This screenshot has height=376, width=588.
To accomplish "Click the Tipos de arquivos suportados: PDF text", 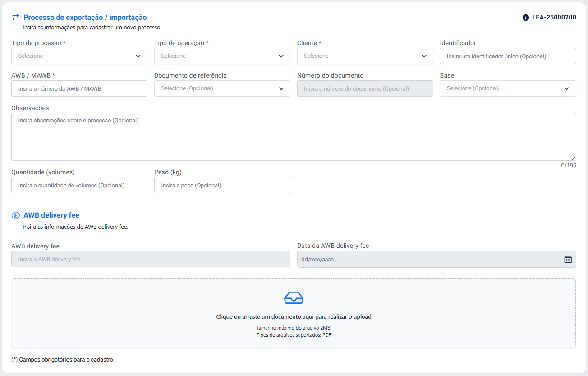I will (294, 335).
